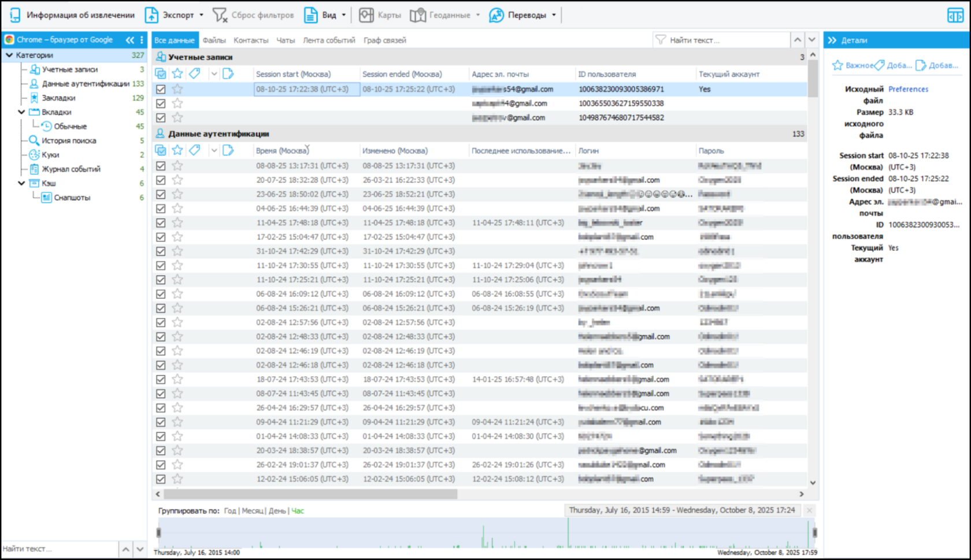Click select-all icon in Данные аутентификации header
The width and height of the screenshot is (971, 560).
click(161, 150)
